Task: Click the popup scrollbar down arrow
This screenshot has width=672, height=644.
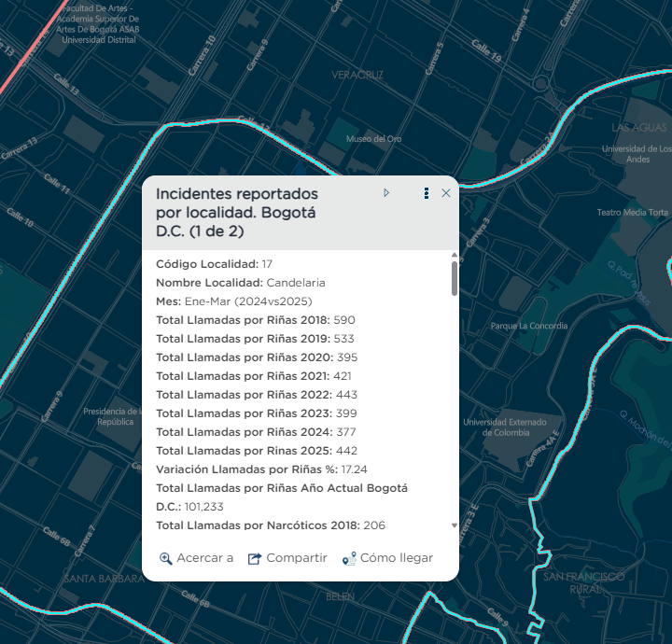Action: click(x=455, y=525)
